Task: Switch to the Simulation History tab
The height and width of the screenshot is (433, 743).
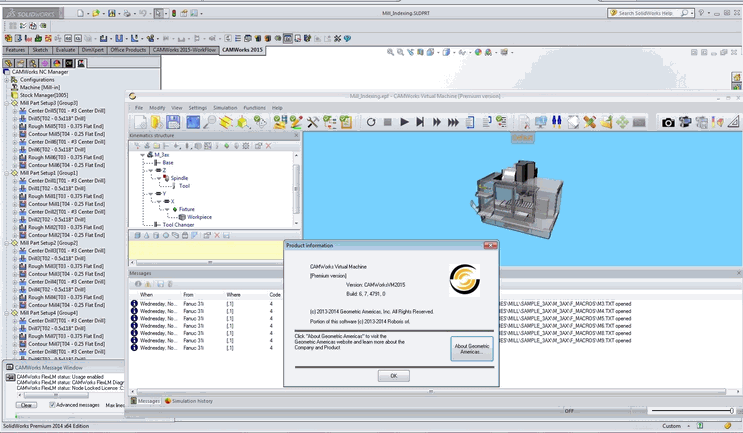Action: coord(189,400)
